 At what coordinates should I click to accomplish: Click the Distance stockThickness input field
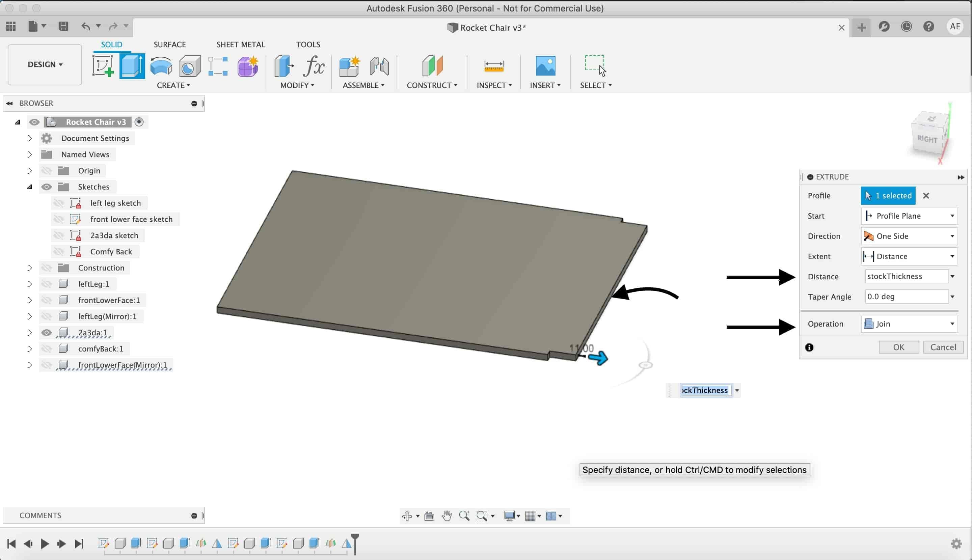click(x=906, y=276)
